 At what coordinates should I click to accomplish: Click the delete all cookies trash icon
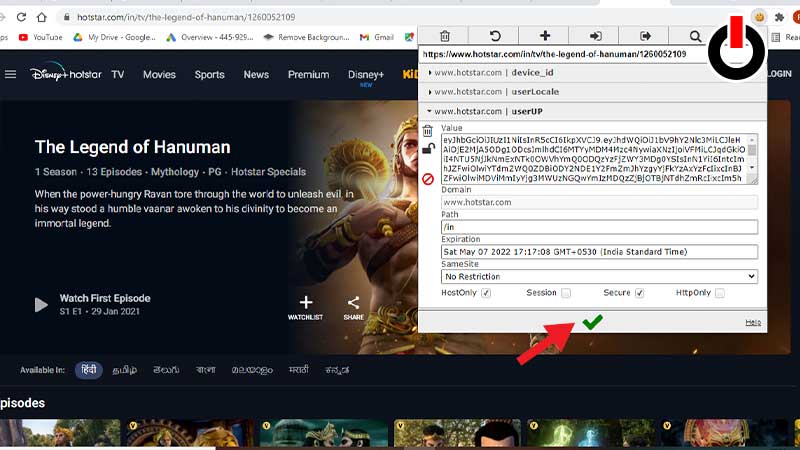pos(444,36)
